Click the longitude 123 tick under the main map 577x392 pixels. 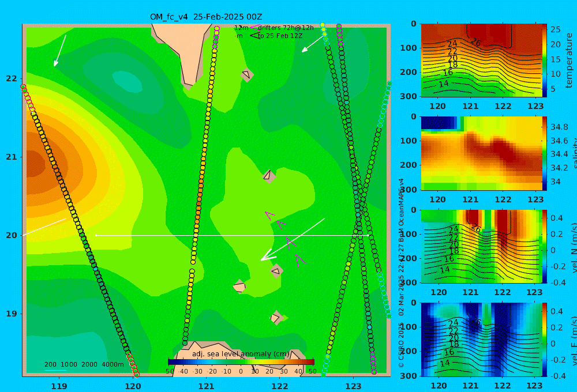tap(354, 386)
